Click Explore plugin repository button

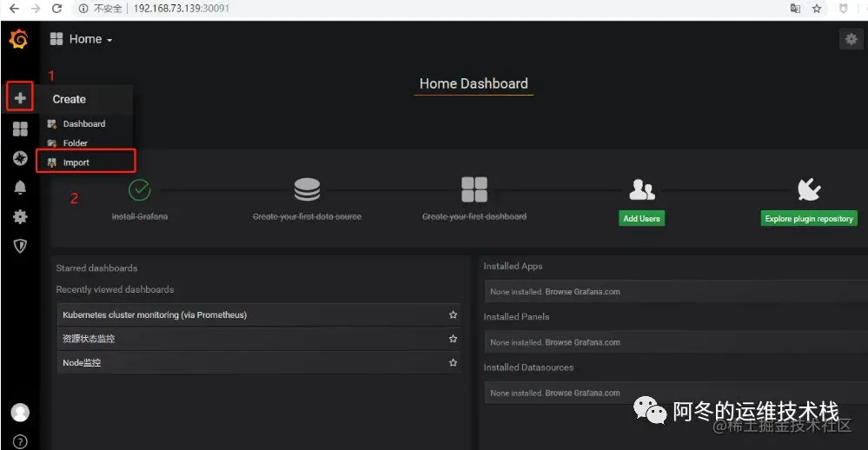point(809,219)
